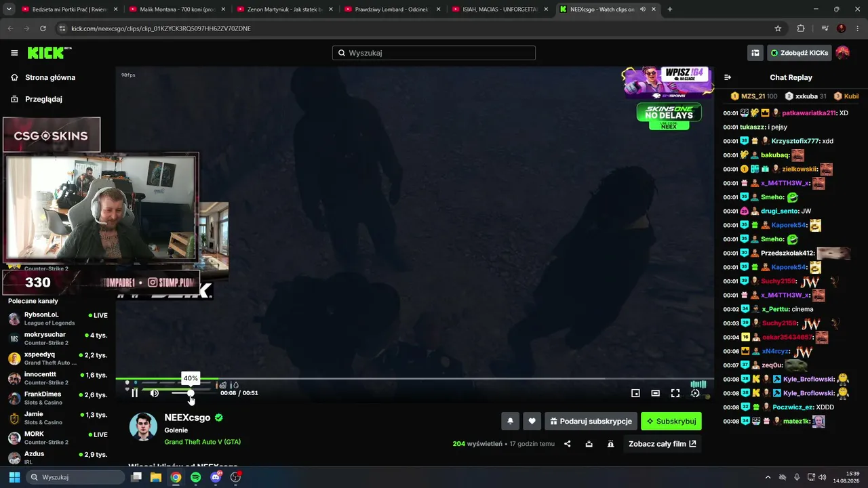Open Zobacz cały film link
868x488 pixels.
[x=663, y=444]
